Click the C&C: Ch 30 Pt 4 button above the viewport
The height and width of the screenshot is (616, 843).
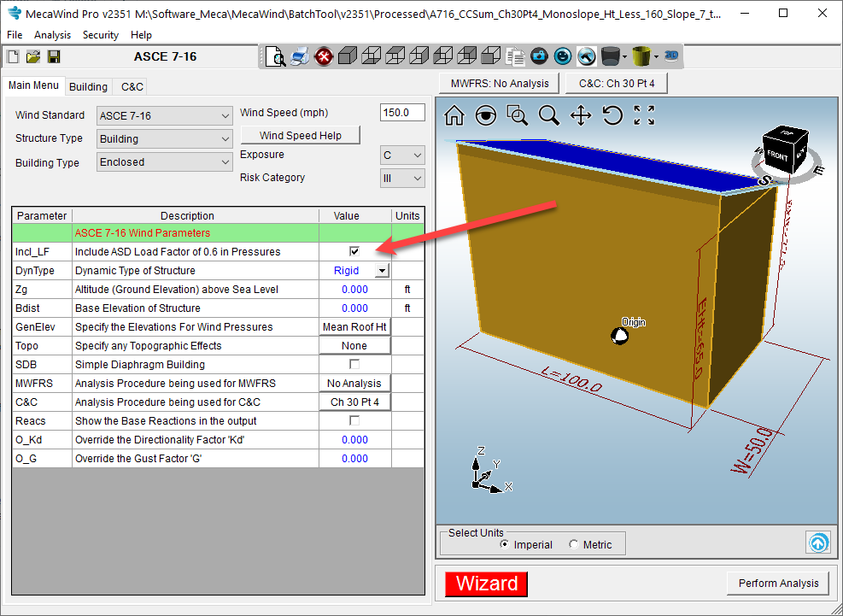tap(617, 84)
